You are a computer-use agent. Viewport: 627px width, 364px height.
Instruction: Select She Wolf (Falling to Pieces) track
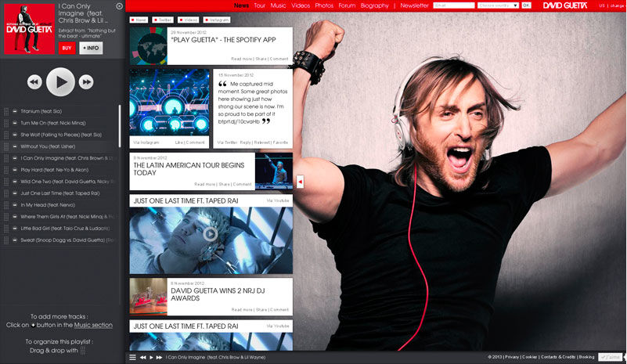61,135
